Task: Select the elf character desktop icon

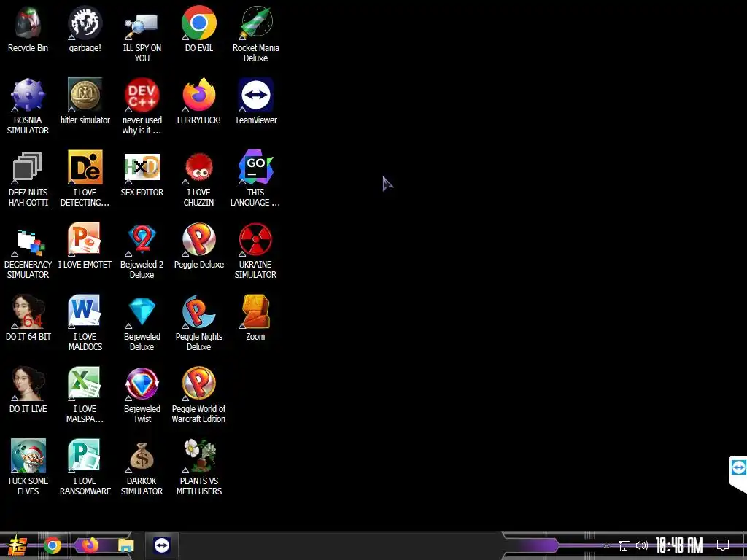Action: (x=28, y=456)
